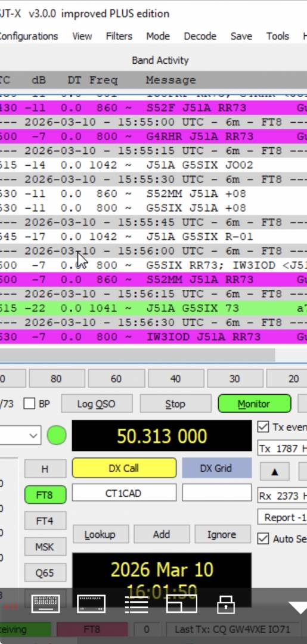Image resolution: width=307 pixels, height=644 pixels.
Task: Click the window layout switcher icon
Action: (x=181, y=603)
